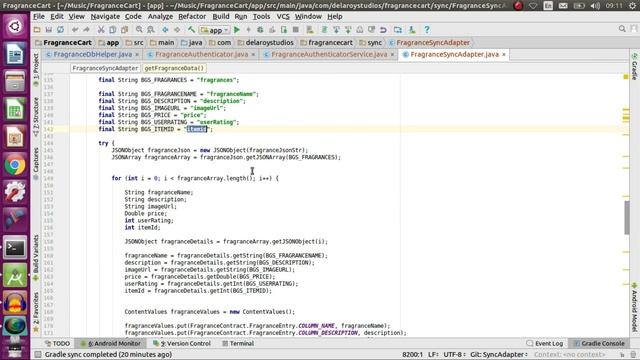Click the Find magnifier icon
The width and height of the screenshot is (640, 360).
pyautogui.click(x=139, y=30)
